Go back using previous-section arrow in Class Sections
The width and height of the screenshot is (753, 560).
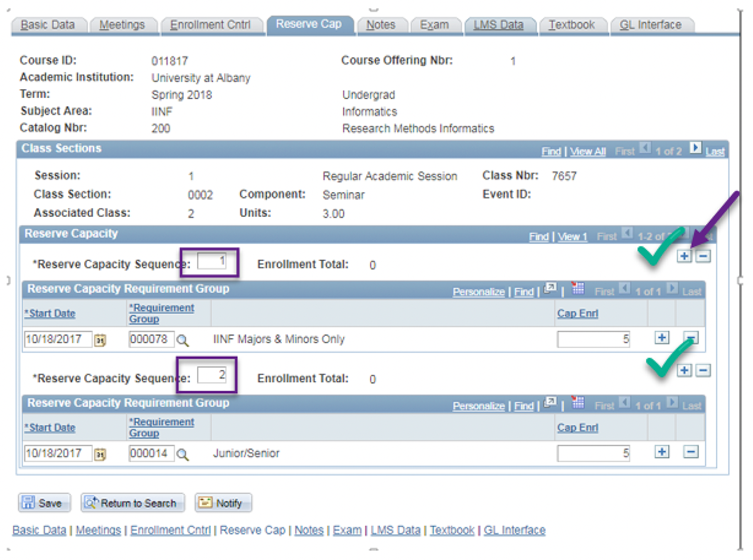point(646,149)
